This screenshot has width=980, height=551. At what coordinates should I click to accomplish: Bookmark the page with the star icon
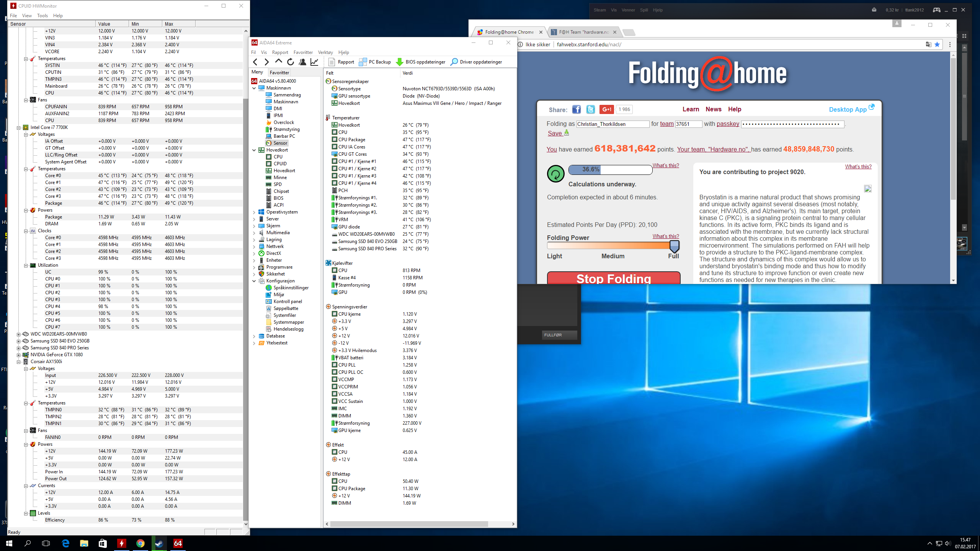click(x=937, y=44)
